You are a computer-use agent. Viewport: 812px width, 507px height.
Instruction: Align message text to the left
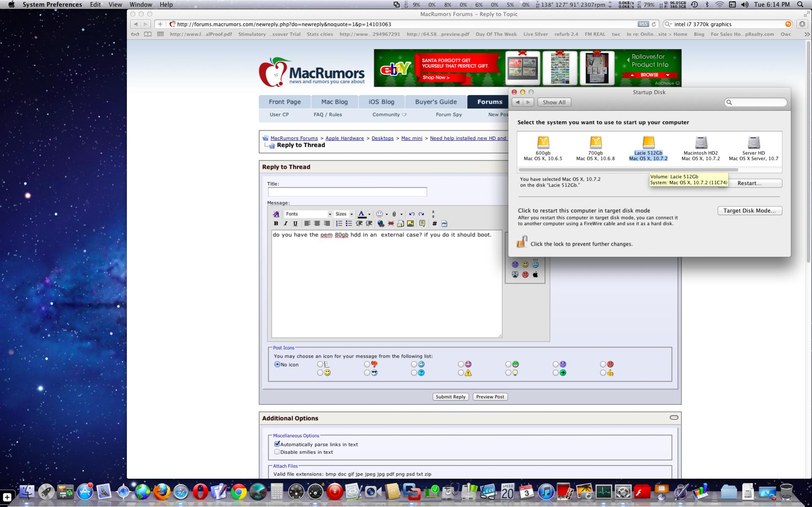[x=307, y=223]
